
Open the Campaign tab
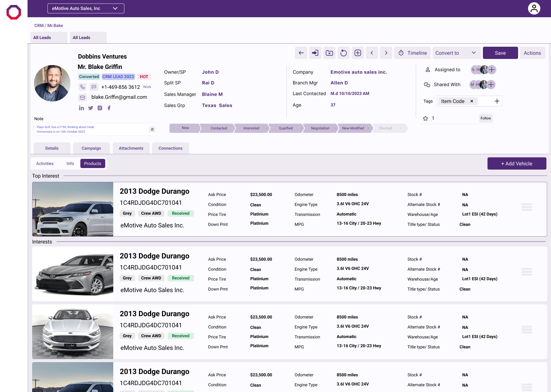(x=91, y=148)
